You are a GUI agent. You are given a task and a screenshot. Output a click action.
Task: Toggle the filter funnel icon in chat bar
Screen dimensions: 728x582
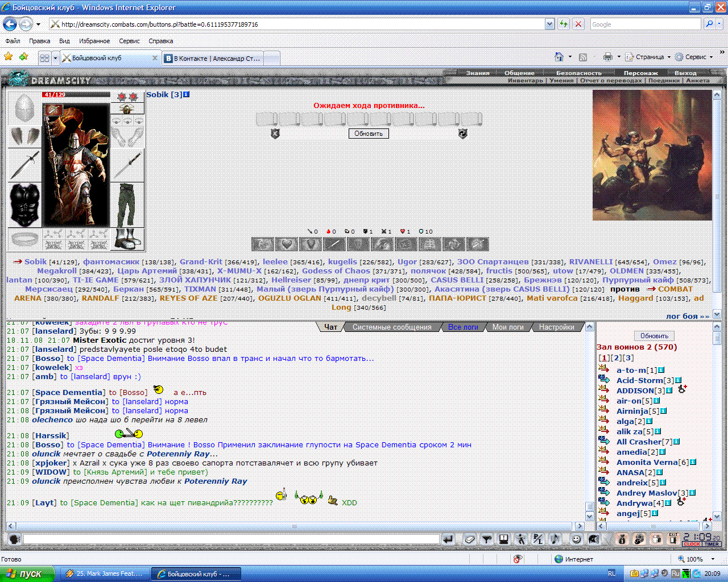coord(487,539)
